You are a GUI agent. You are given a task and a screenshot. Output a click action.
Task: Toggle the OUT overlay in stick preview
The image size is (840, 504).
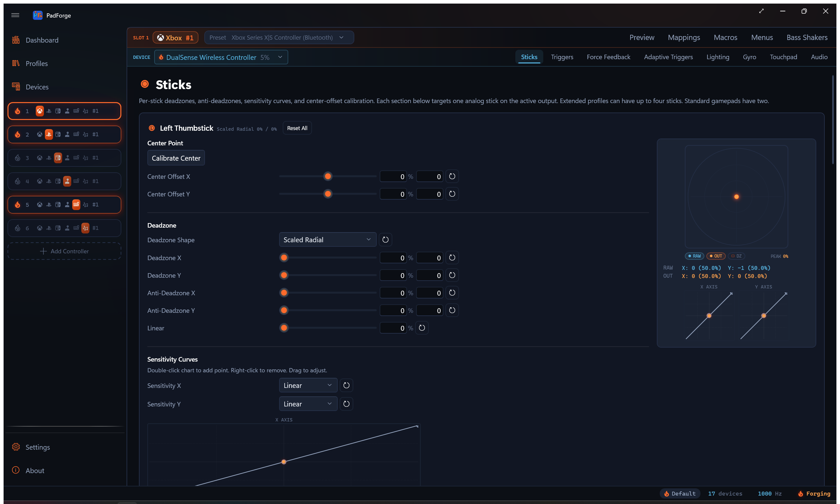tap(716, 256)
